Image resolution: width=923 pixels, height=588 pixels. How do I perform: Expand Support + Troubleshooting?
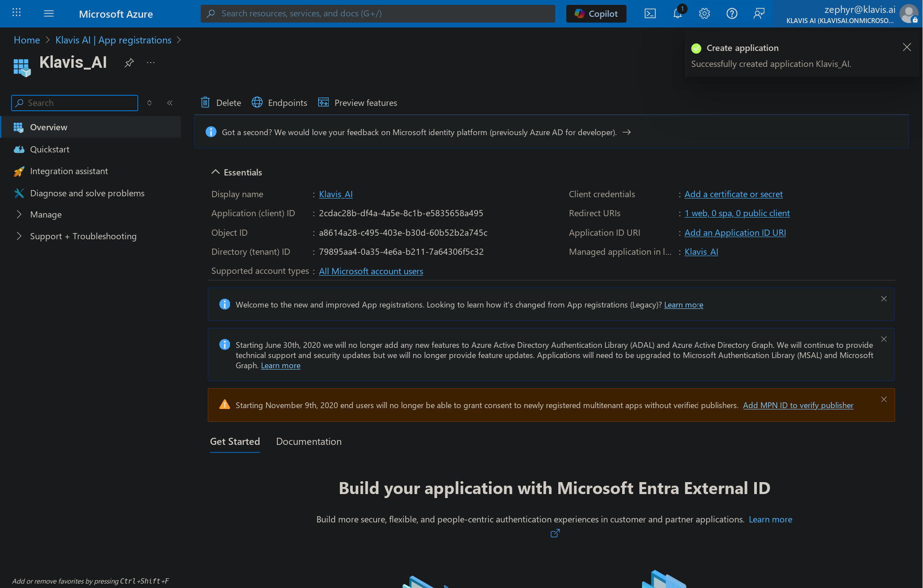[83, 236]
